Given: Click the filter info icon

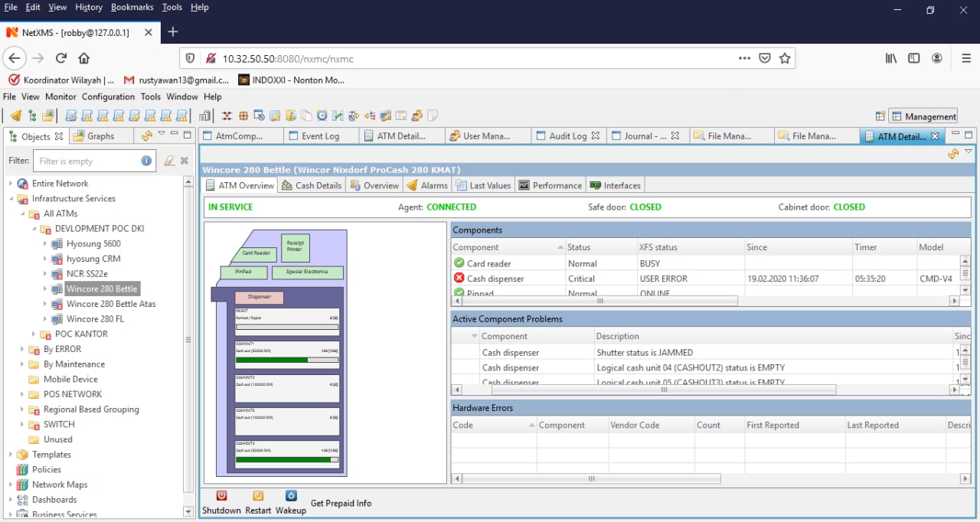Looking at the screenshot, I should 146,161.
